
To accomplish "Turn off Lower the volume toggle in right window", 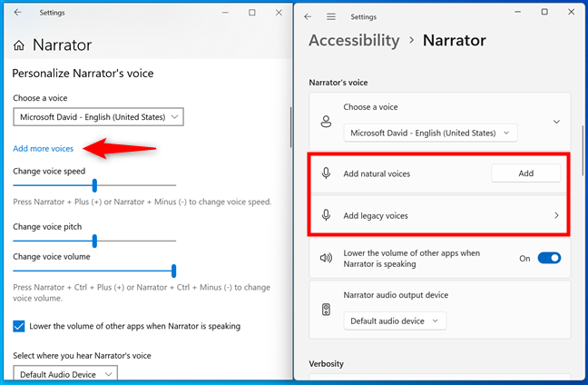I will point(549,258).
